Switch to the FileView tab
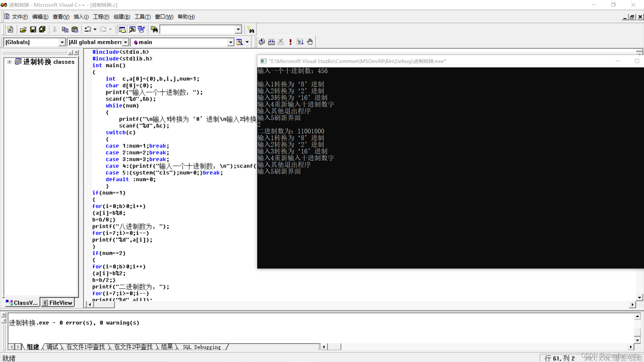This screenshot has height=362, width=644. pos(57,303)
